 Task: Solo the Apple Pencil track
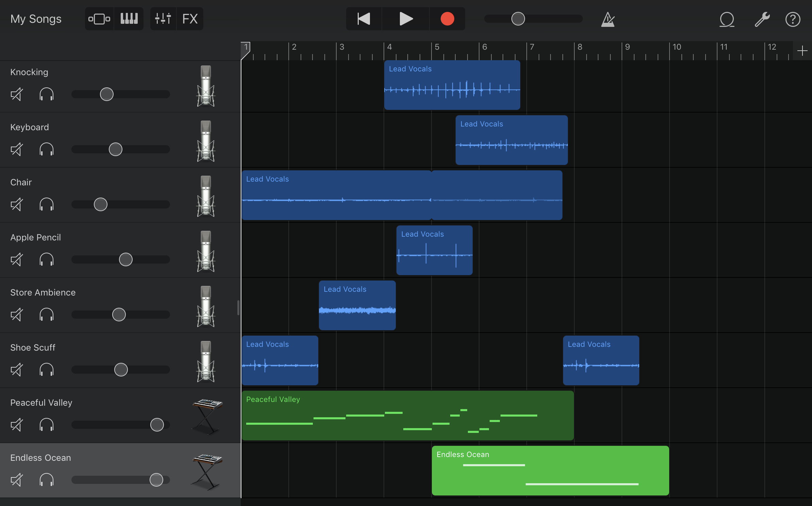click(47, 259)
